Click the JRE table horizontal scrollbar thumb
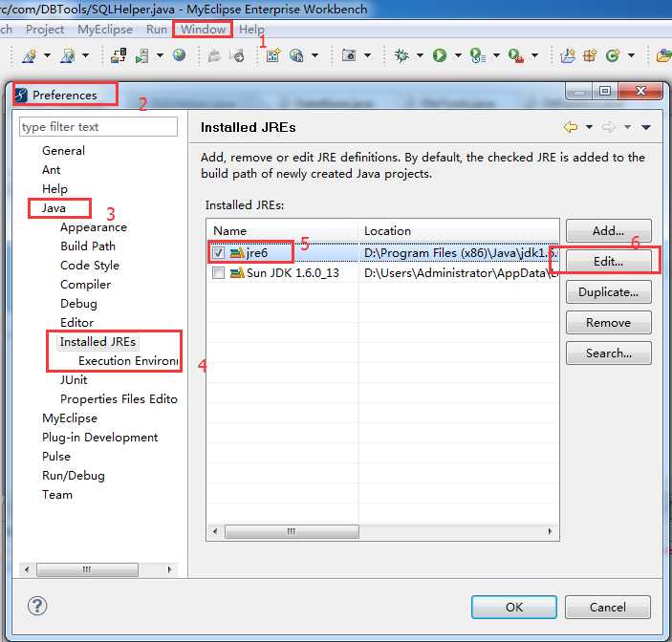The image size is (672, 642). click(x=292, y=531)
